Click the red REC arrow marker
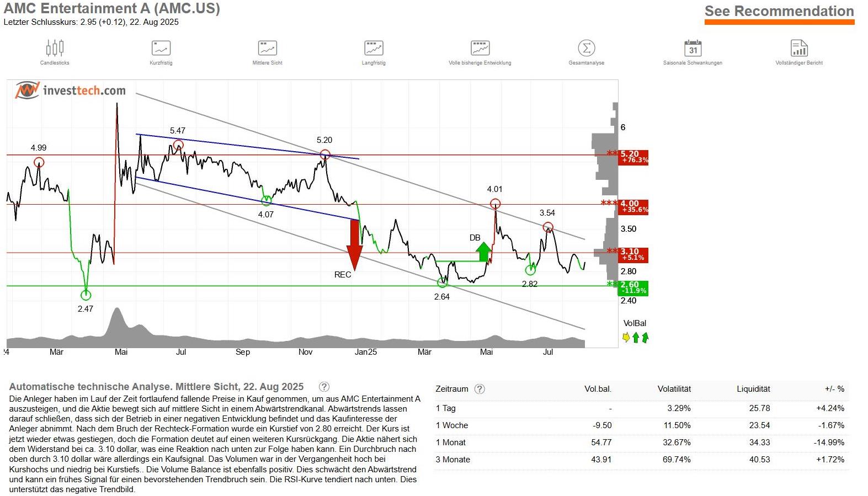868x496 pixels. [x=354, y=245]
